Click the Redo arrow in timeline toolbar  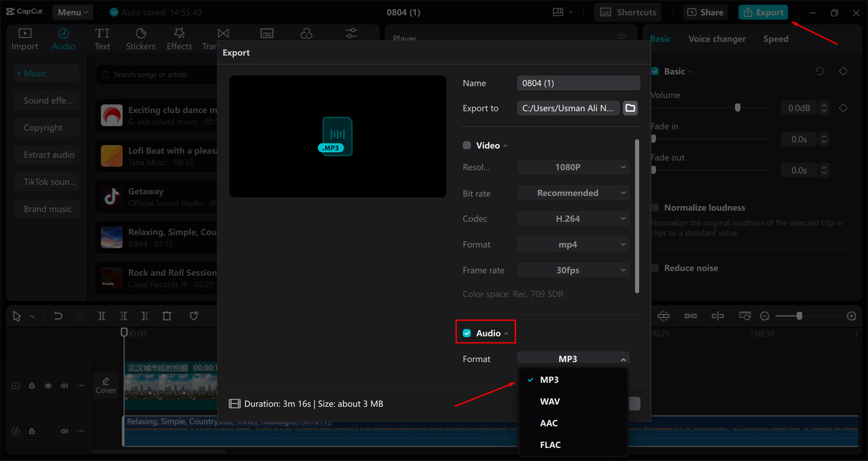coord(79,316)
